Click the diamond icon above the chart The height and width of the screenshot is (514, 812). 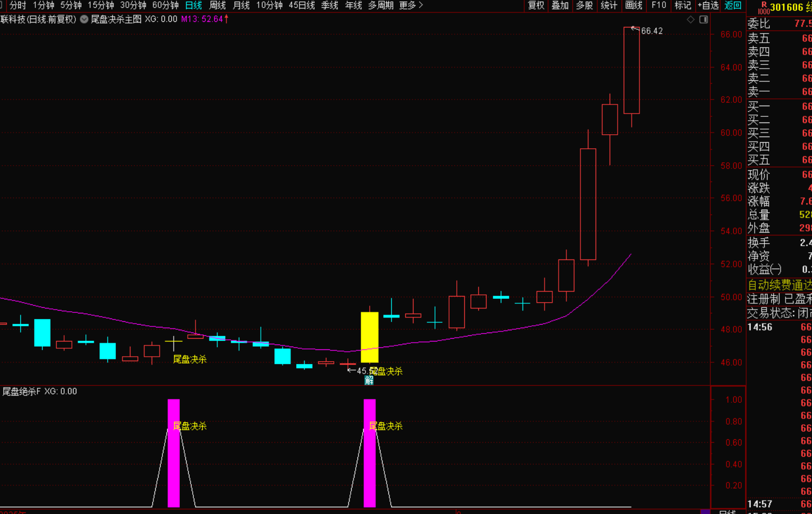(691, 20)
